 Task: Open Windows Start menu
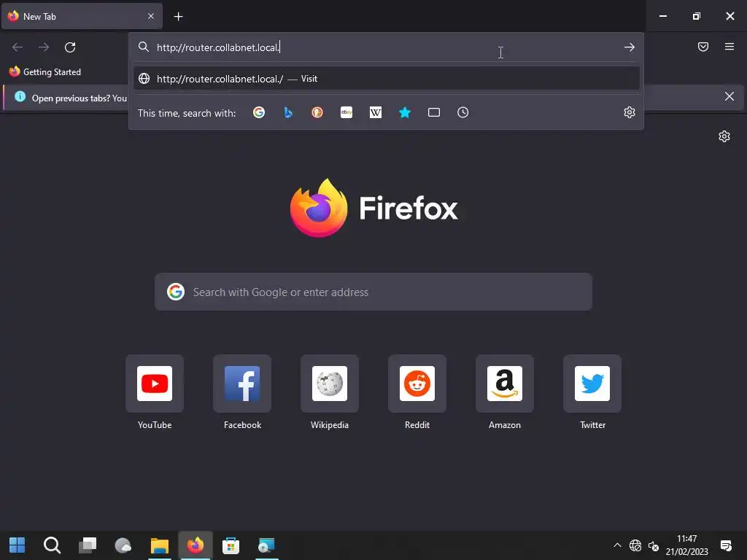[18, 545]
